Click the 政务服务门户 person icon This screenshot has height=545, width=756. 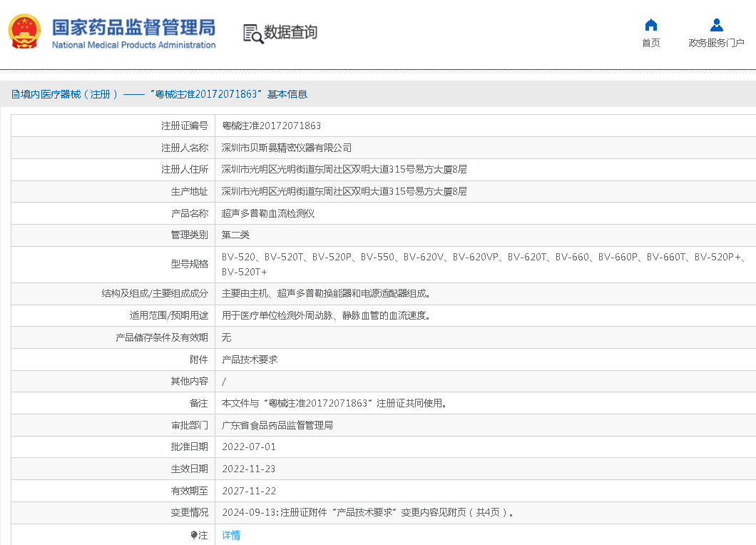tap(716, 25)
